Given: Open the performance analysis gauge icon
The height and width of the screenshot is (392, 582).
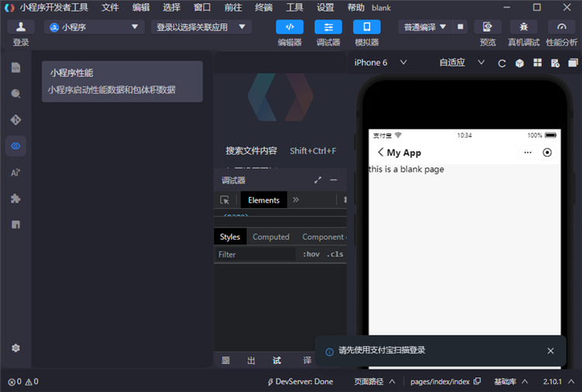Looking at the screenshot, I should [x=562, y=27].
